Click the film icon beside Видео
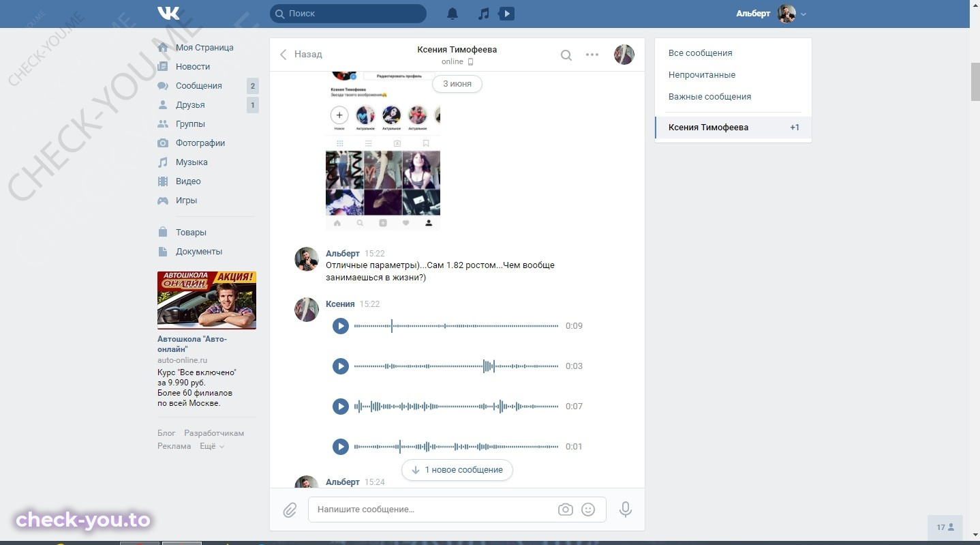The width and height of the screenshot is (980, 545). click(163, 181)
